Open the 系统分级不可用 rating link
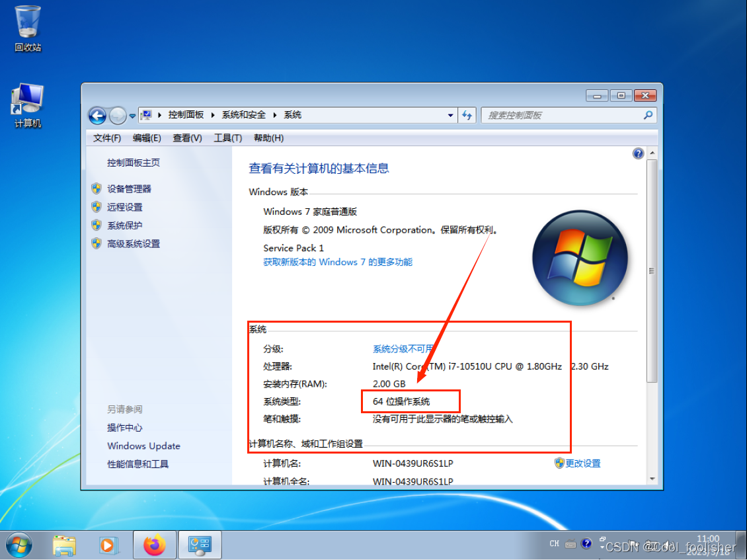Viewport: 747px width, 560px height. coord(403,349)
